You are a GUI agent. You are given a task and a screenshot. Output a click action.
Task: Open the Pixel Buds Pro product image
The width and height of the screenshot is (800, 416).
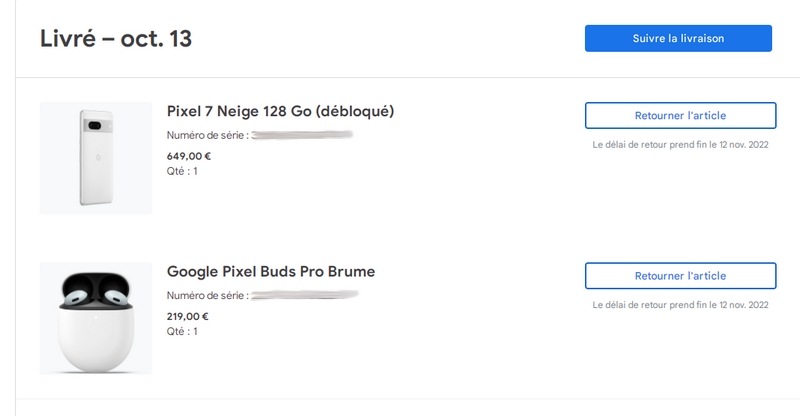tap(96, 318)
